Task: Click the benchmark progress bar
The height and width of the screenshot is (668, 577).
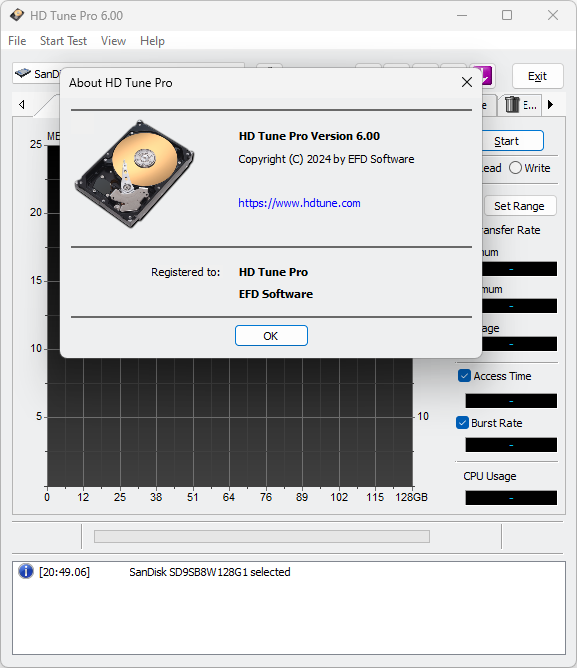Action: [262, 536]
